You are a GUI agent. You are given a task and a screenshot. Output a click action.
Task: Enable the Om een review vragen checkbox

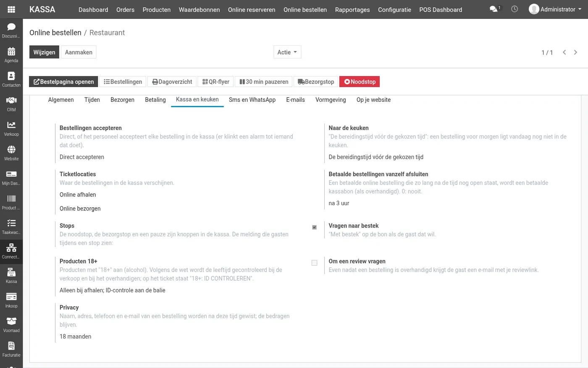pyautogui.click(x=314, y=263)
